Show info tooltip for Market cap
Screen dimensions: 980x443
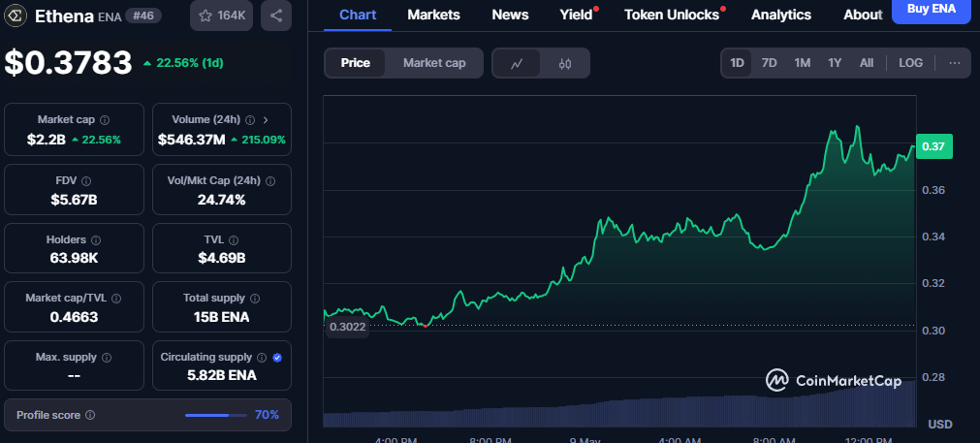coord(105,119)
